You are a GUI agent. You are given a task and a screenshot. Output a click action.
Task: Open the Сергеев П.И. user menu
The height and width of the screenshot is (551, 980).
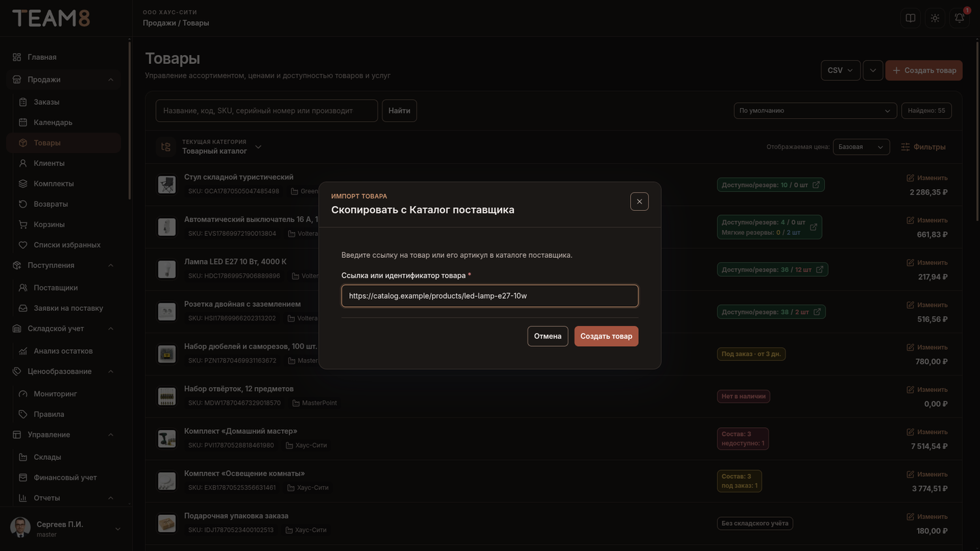tap(65, 529)
